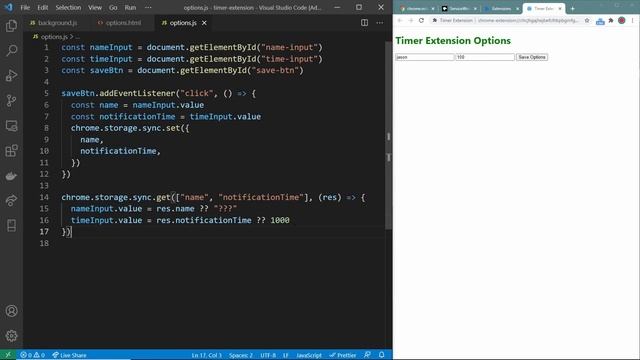Focus the time input containing 100
The image size is (640, 360).
point(485,57)
